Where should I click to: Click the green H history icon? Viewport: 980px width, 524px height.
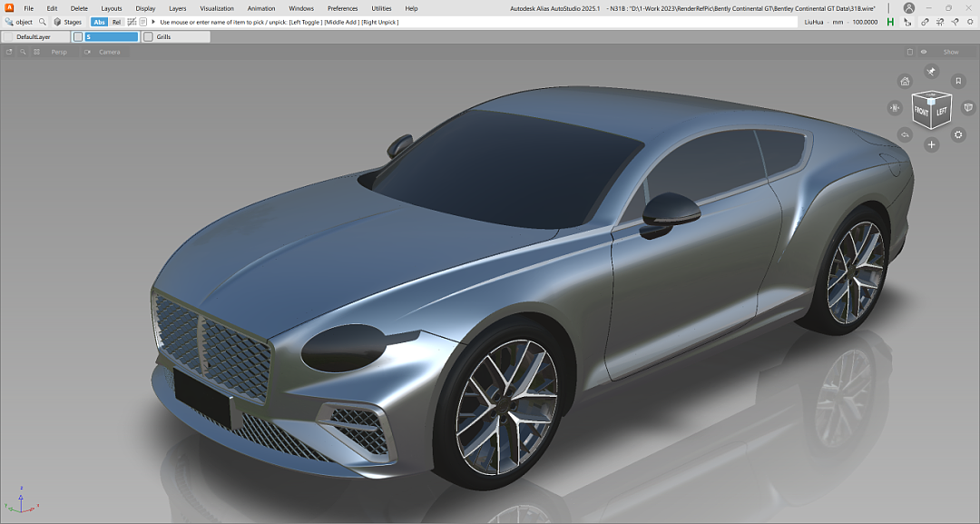tap(890, 22)
